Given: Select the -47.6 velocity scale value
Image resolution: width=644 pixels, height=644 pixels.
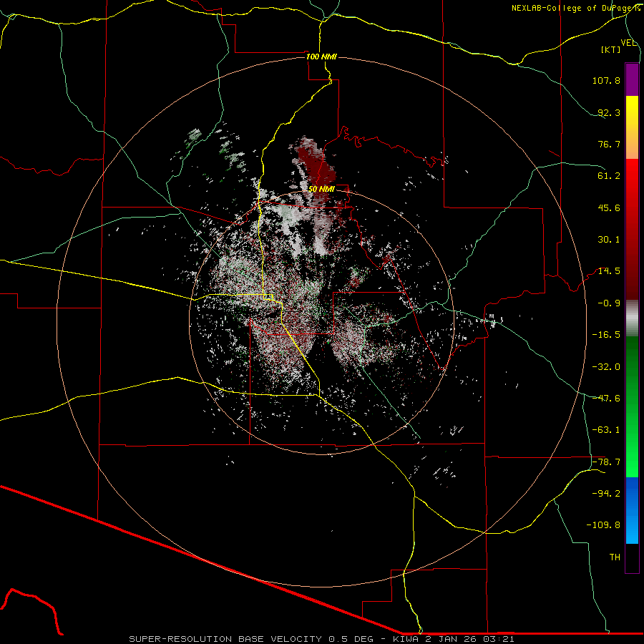Looking at the screenshot, I should [606, 399].
